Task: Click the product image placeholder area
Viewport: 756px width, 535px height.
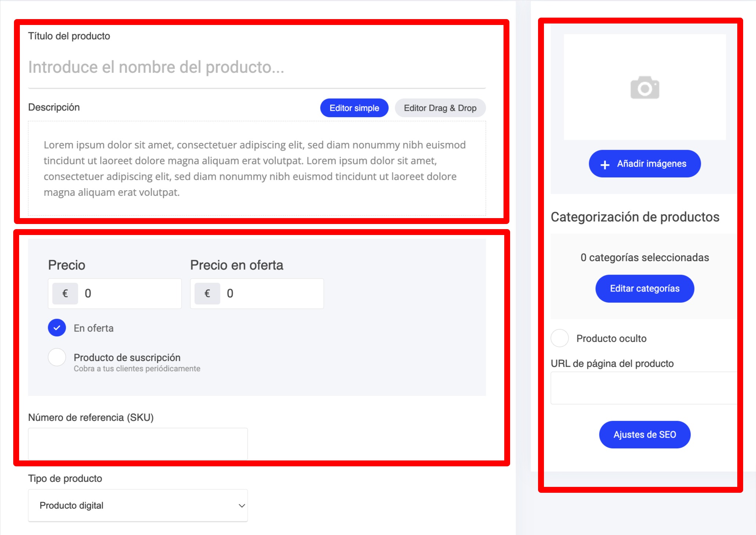Action: 645,118
